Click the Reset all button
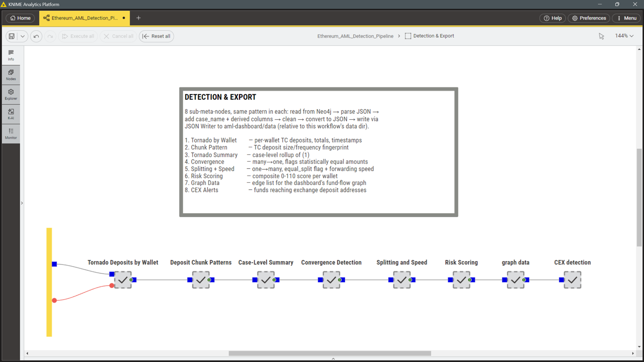This screenshot has height=362, width=644. (156, 36)
